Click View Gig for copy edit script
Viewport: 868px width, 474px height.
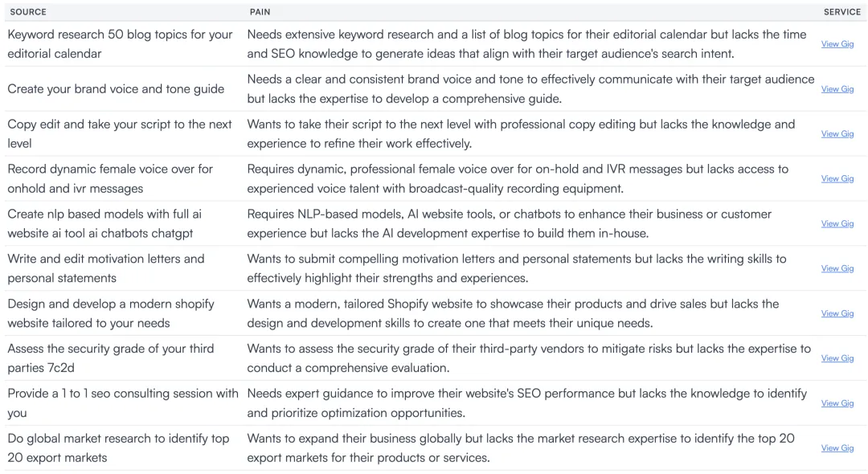tap(837, 134)
